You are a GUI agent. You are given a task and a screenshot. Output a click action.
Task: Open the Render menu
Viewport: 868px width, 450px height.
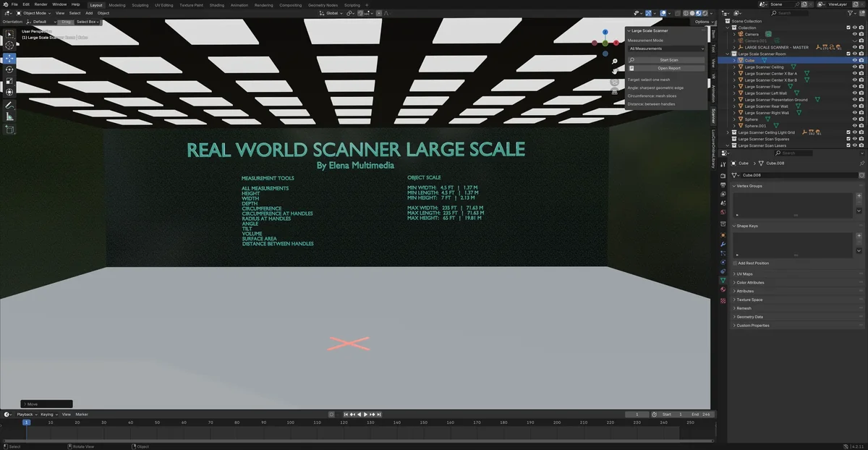[x=41, y=4]
